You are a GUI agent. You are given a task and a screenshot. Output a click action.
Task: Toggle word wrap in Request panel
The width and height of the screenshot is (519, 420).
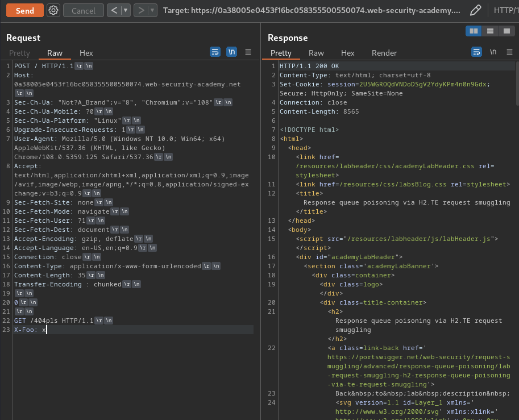(215, 52)
